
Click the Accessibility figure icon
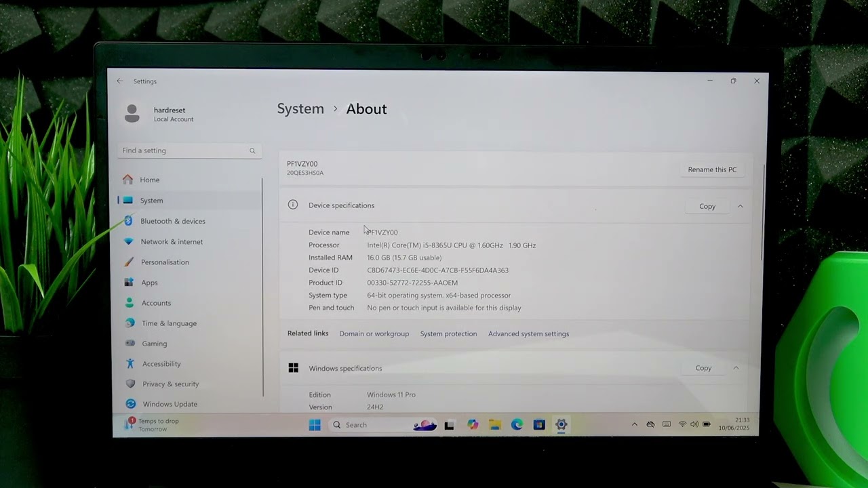tap(130, 364)
